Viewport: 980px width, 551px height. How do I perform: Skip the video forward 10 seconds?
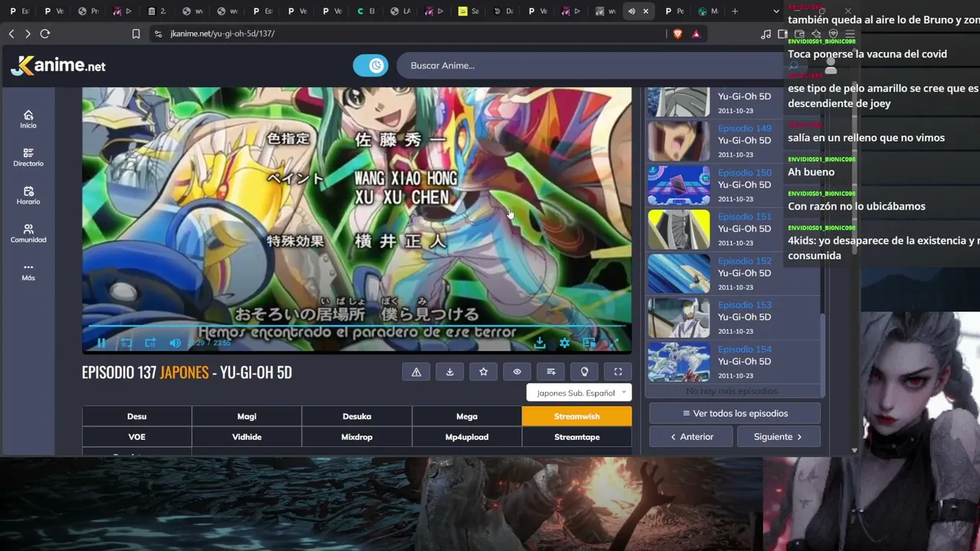coord(150,343)
